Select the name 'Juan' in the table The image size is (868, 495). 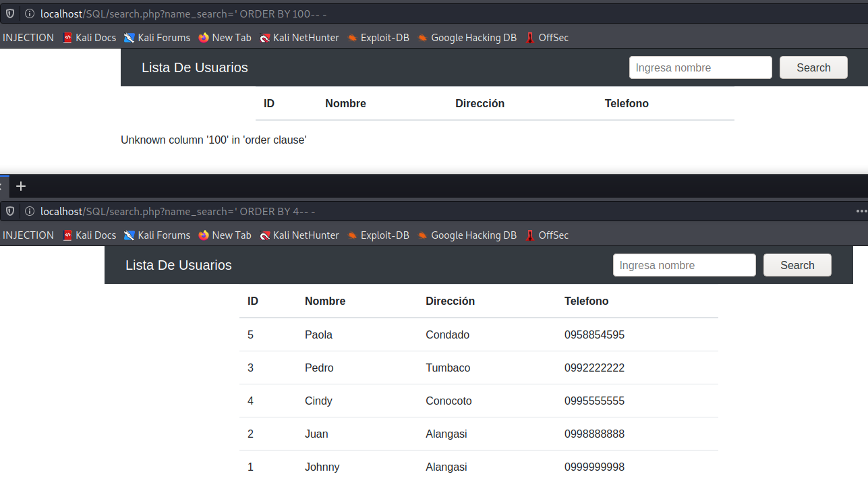316,434
